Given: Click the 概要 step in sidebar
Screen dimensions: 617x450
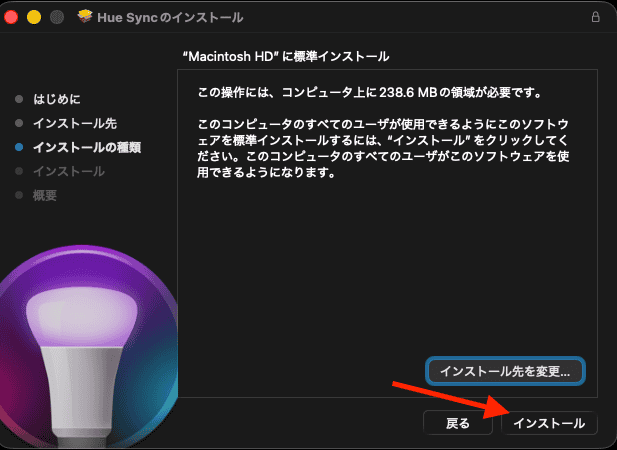Looking at the screenshot, I should (x=45, y=195).
